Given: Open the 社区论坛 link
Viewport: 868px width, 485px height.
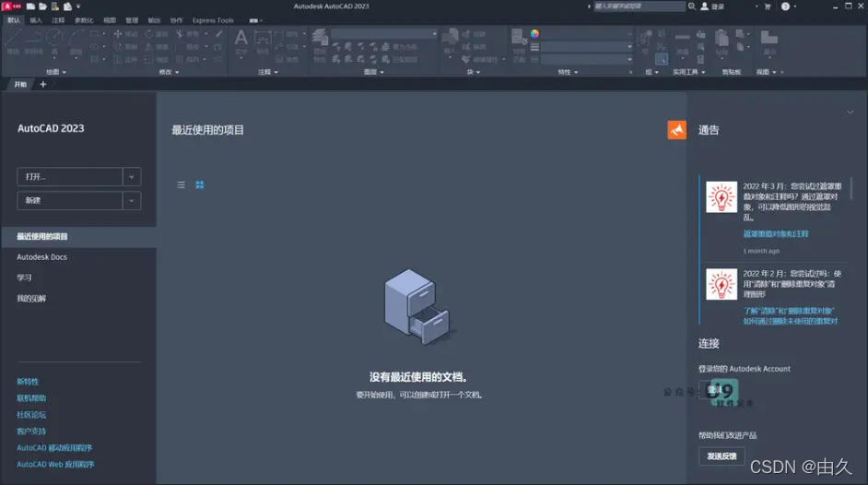Looking at the screenshot, I should (31, 415).
